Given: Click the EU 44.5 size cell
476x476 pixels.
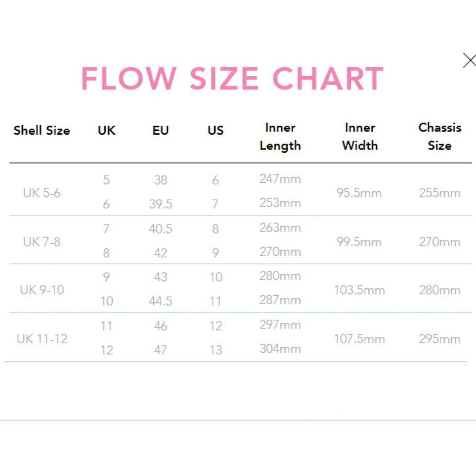Looking at the screenshot, I should tap(160, 301).
